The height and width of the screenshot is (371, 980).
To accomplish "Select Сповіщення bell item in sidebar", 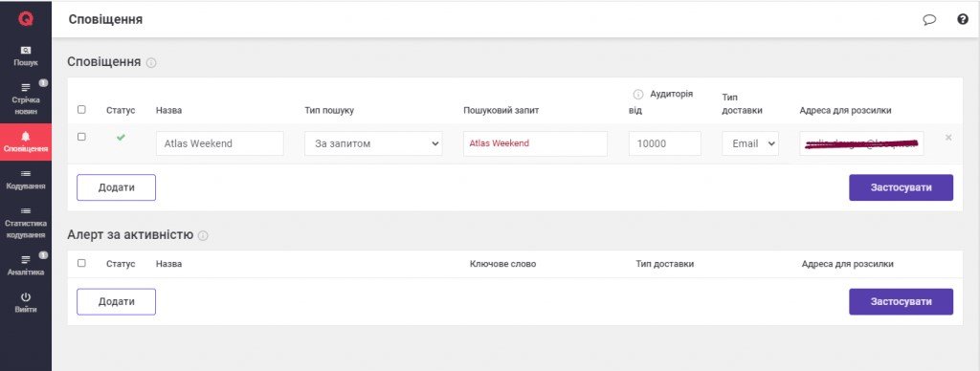I will coord(26,142).
